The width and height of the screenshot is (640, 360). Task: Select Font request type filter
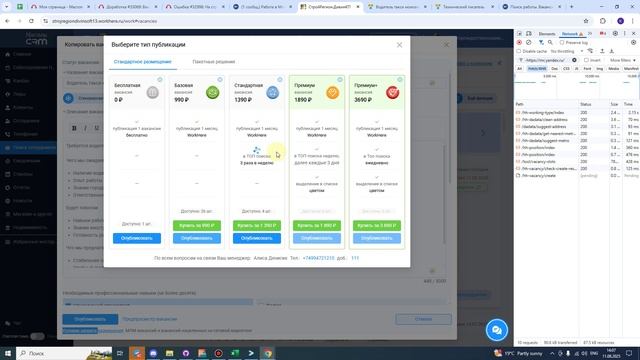pyautogui.click(x=587, y=69)
